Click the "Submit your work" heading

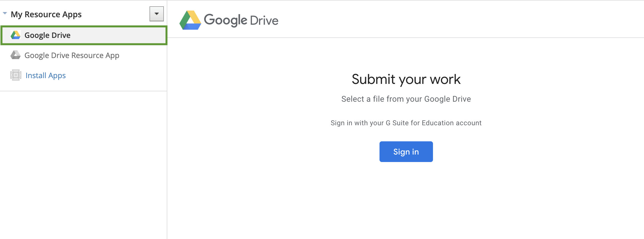pos(406,79)
